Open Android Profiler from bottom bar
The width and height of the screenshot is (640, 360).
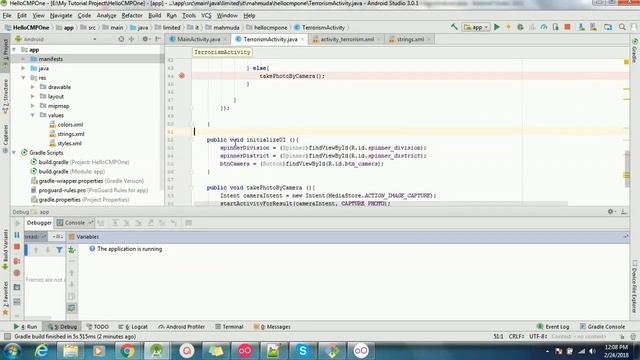coord(182,327)
